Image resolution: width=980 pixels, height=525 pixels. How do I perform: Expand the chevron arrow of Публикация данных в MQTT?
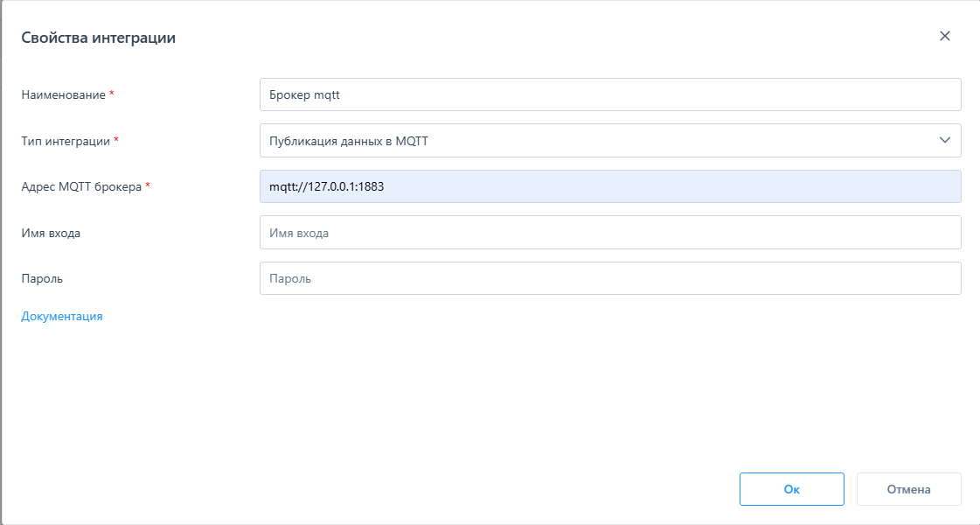(x=944, y=141)
